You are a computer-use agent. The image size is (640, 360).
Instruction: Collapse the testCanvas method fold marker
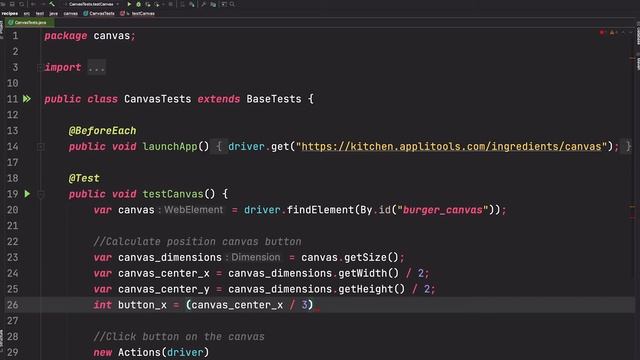(x=40, y=194)
